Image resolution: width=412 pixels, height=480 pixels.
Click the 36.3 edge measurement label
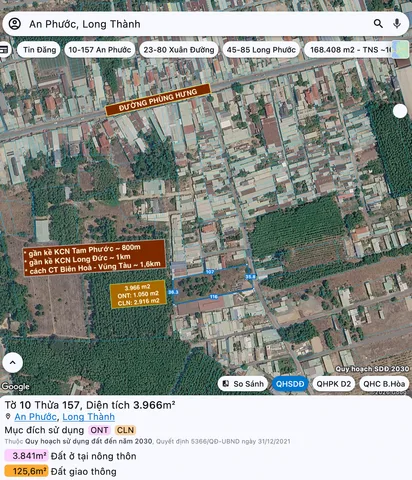pyautogui.click(x=173, y=292)
